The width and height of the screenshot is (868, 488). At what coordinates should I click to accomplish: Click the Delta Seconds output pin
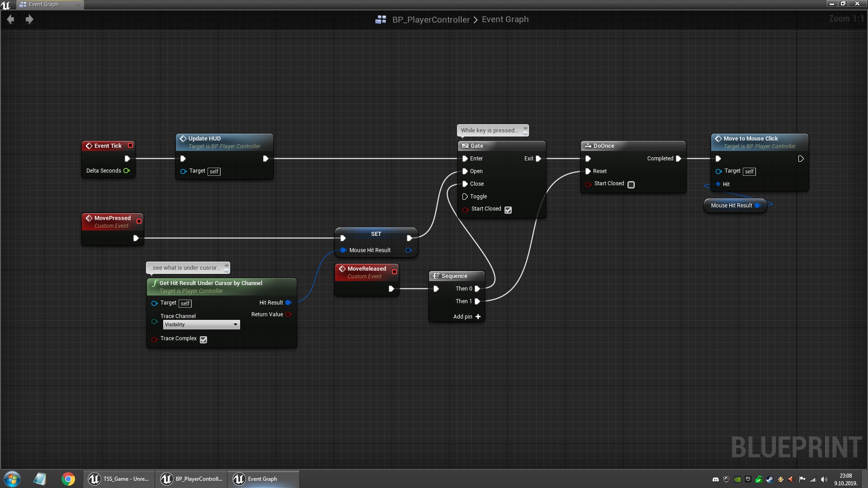click(x=127, y=171)
